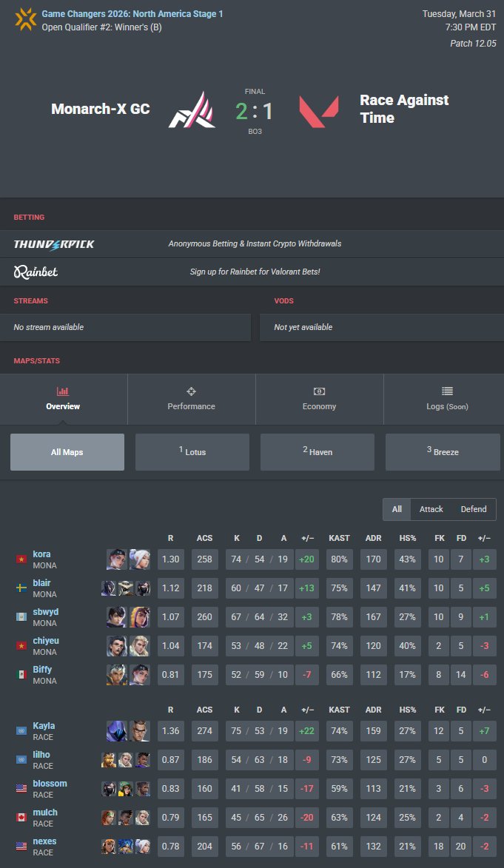Click the Performance crosshair icon

pyautogui.click(x=192, y=391)
